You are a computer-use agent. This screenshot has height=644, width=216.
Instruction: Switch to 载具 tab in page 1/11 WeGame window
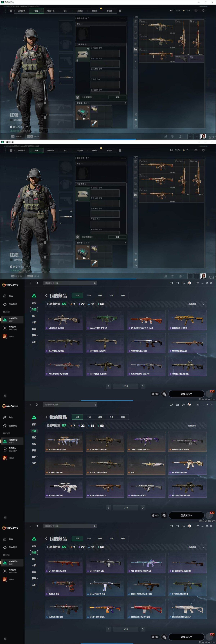pos(100,417)
